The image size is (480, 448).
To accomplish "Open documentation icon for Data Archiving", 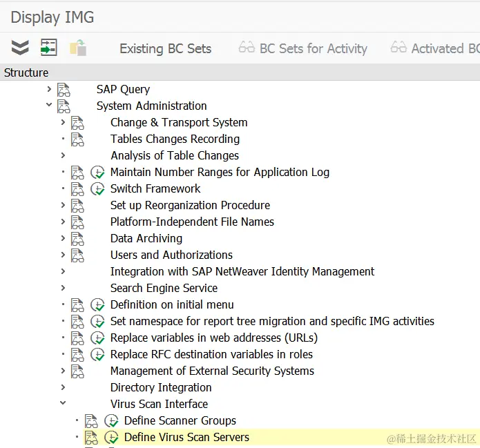I will tap(77, 239).
